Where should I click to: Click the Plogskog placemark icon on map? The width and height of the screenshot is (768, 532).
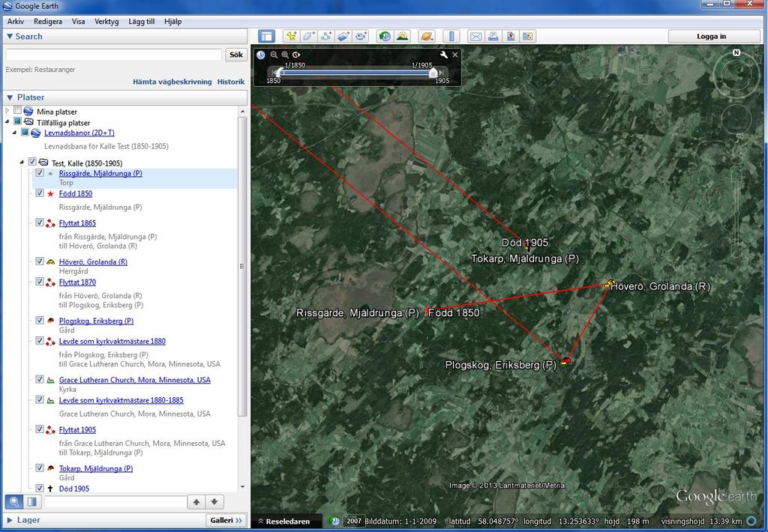(x=566, y=360)
